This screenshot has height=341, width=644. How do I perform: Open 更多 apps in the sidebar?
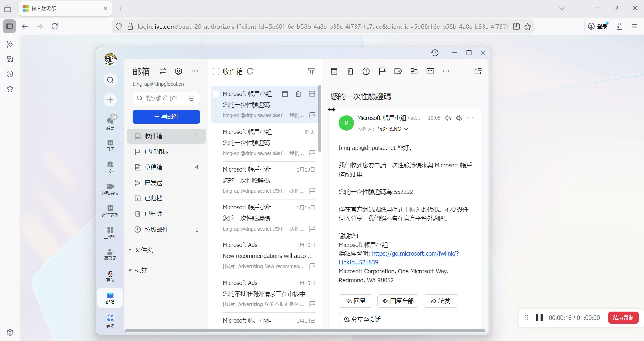point(110,321)
